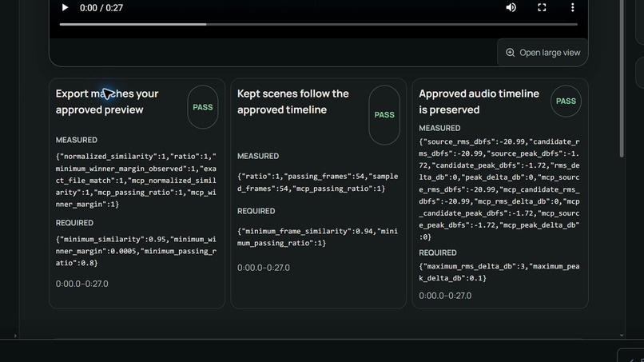Image resolution: width=644 pixels, height=362 pixels.
Task: Open the video player's more options menu
Action: 573,7
